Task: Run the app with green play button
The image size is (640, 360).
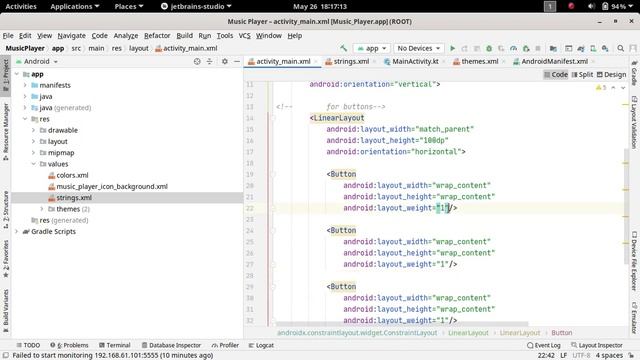Action: [x=452, y=48]
